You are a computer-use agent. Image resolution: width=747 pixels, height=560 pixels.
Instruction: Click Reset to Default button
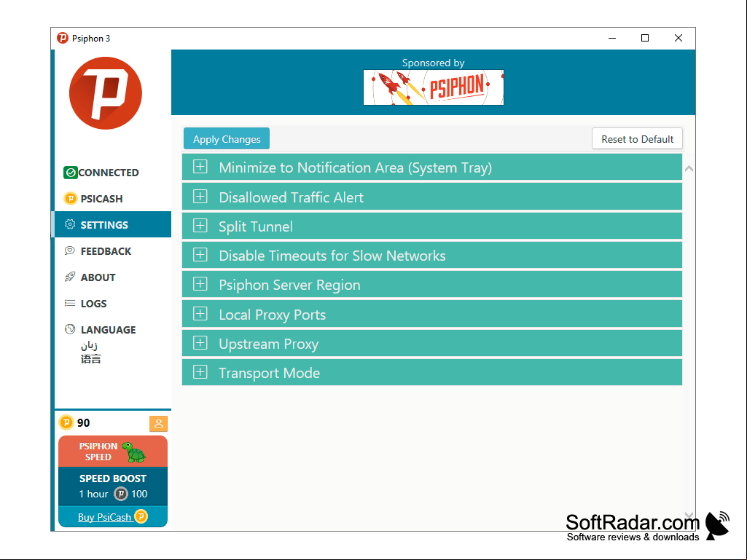pyautogui.click(x=637, y=138)
